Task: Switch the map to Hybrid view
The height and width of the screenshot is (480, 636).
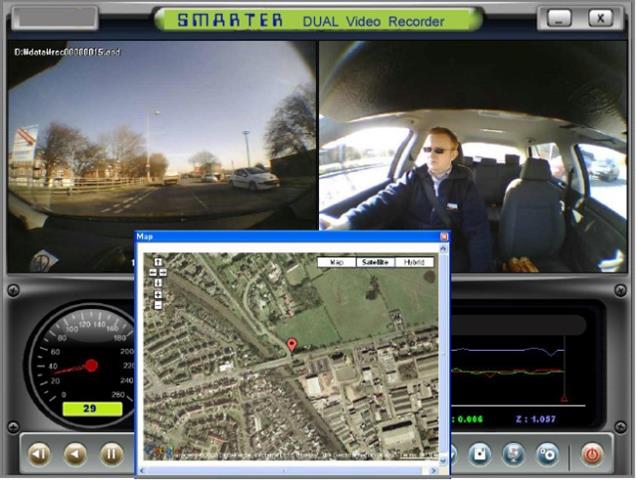Action: pyautogui.click(x=414, y=262)
